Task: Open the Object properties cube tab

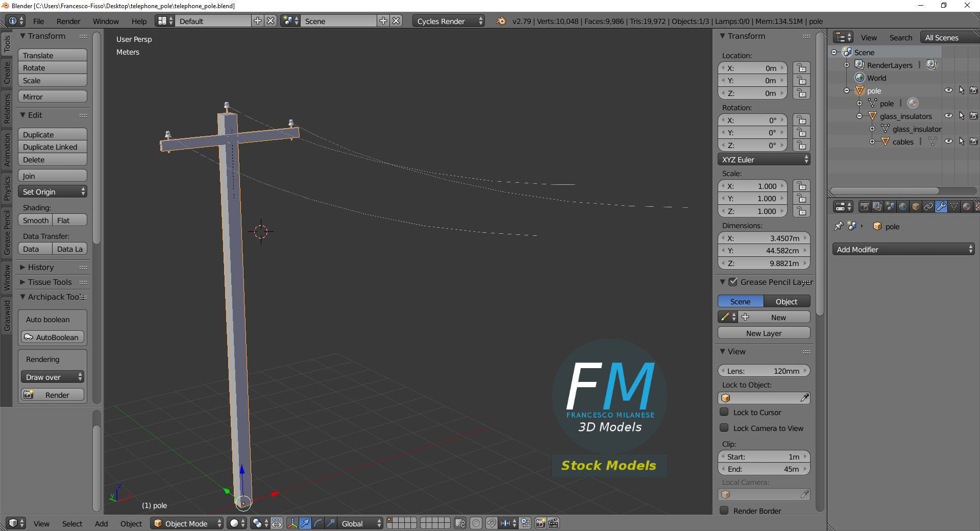Action: click(916, 207)
